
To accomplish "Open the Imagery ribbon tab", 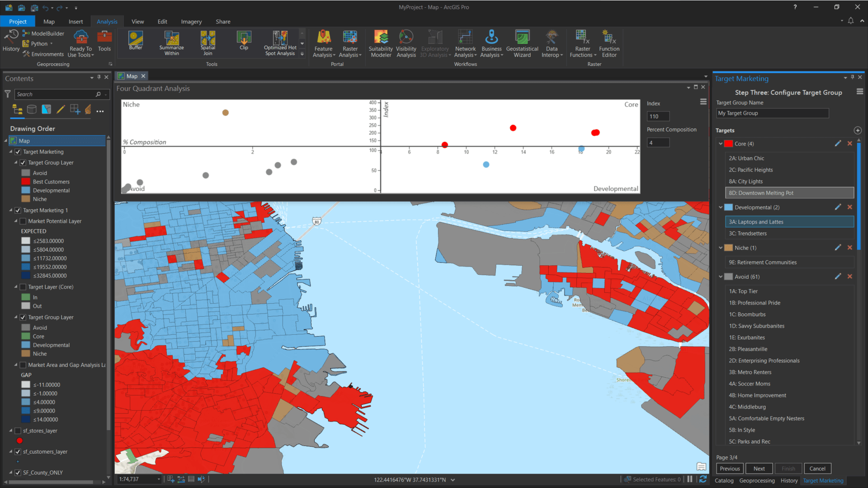I will [191, 22].
